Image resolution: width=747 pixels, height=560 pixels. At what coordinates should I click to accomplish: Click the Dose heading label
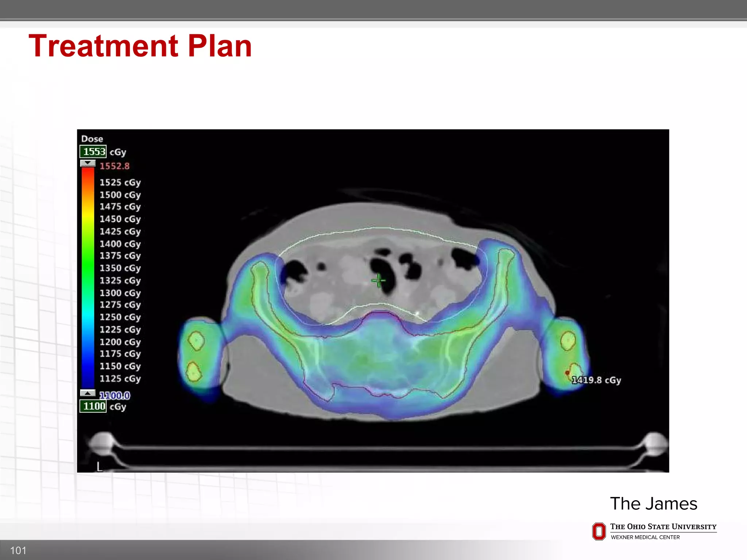(92, 139)
